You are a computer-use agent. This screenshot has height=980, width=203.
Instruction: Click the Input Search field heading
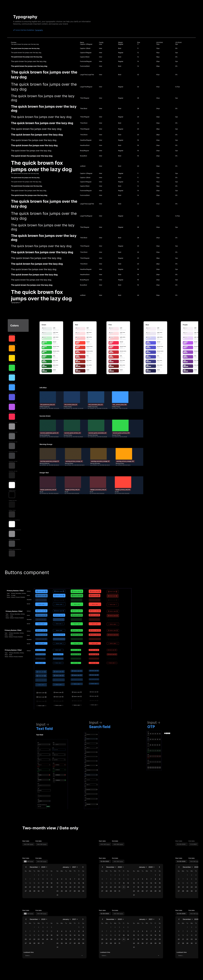tap(100, 725)
